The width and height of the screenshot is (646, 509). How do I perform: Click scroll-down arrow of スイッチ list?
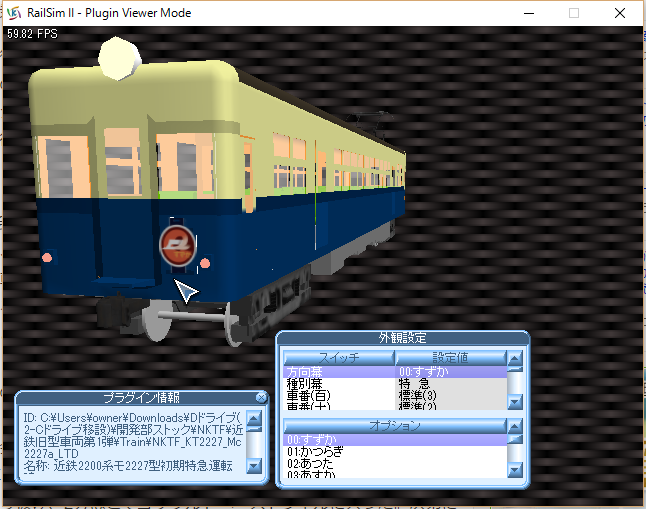click(515, 402)
